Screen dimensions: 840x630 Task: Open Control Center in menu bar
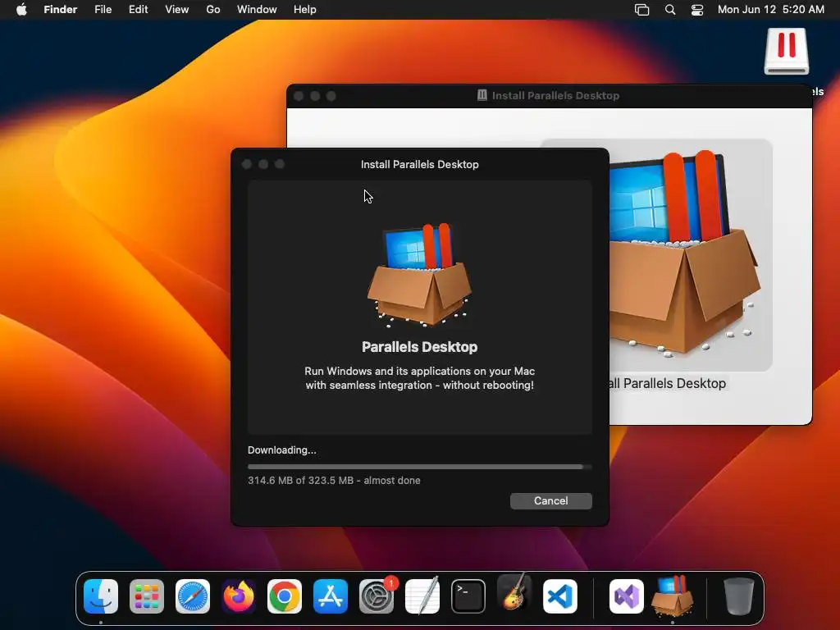tap(697, 10)
